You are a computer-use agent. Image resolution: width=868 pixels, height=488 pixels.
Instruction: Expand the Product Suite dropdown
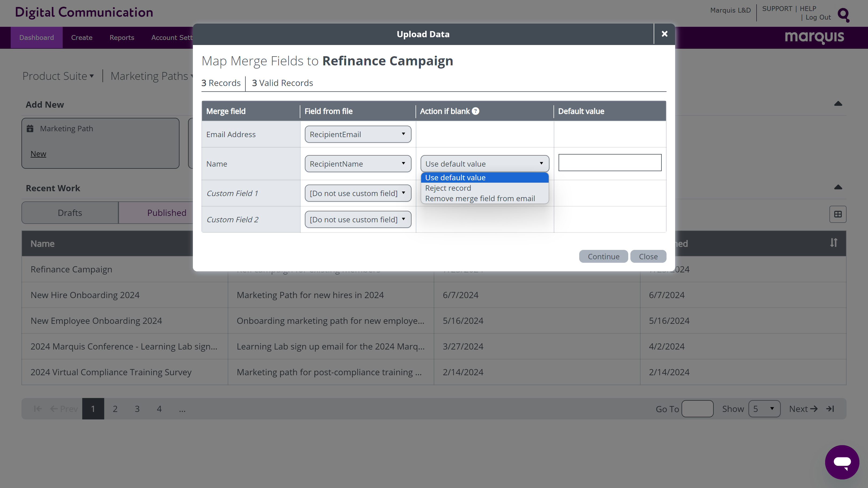point(58,76)
